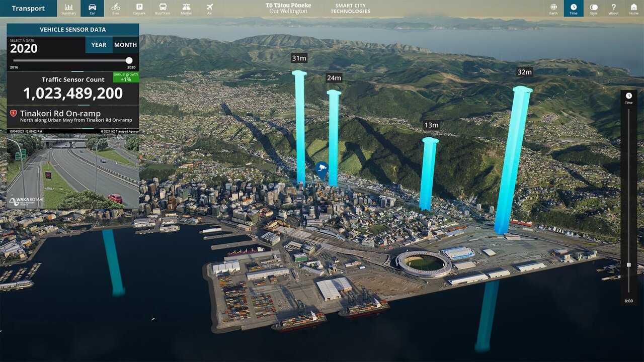This screenshot has width=644, height=362.
Task: Click the vertical Time slider handle
Action: click(x=628, y=264)
